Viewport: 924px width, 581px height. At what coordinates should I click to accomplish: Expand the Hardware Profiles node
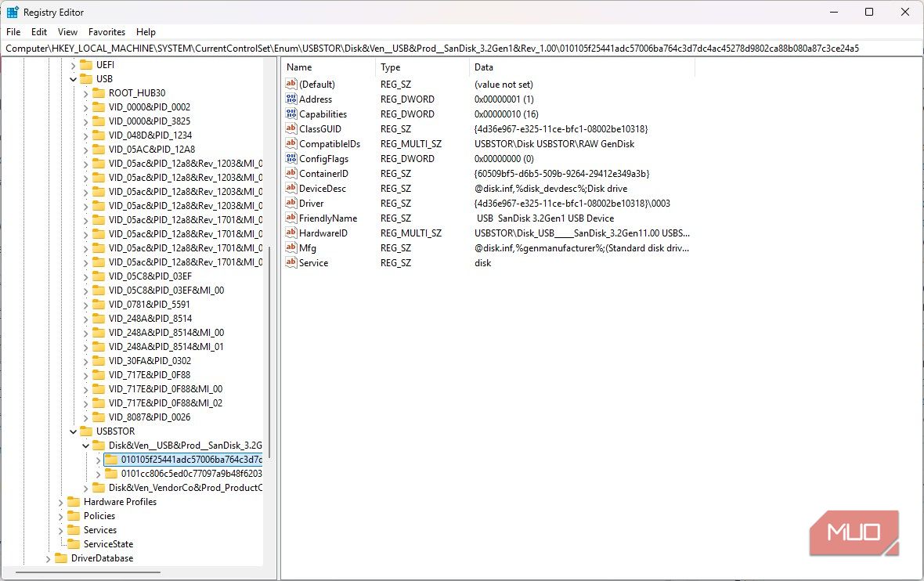pos(61,503)
